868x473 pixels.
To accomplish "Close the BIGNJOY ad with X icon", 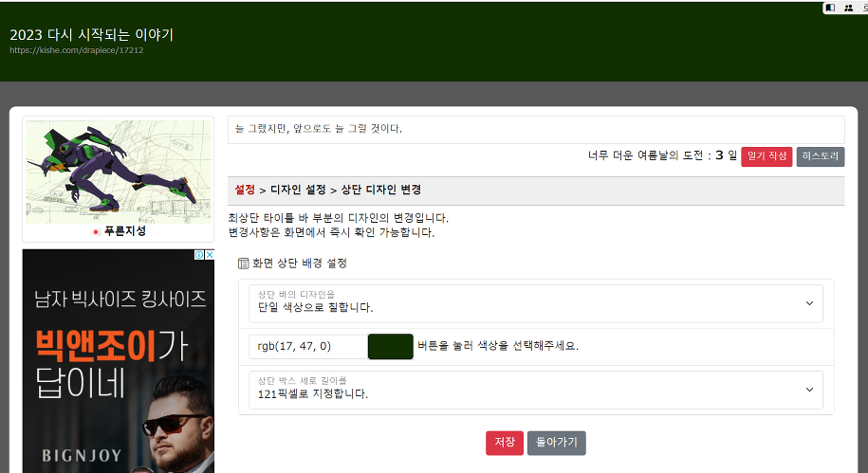I will pyautogui.click(x=209, y=255).
